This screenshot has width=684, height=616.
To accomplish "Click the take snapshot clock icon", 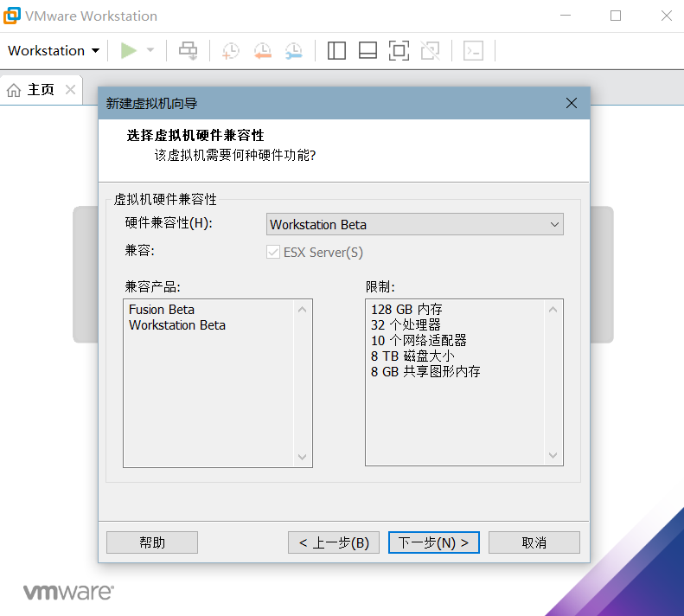I will (230, 51).
